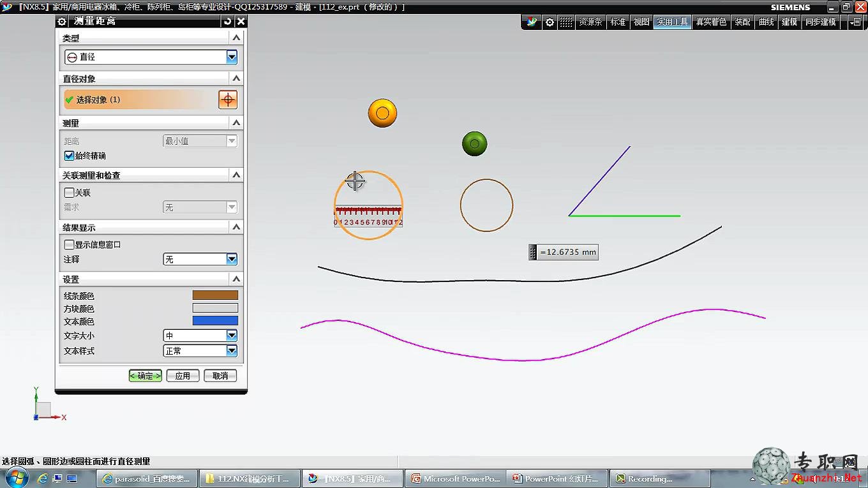This screenshot has width=868, height=488.
Task: Select the Utility (实用工具) toolbar tab
Action: 673,22
